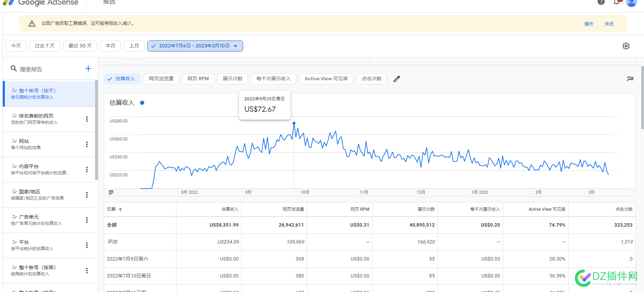Toggle 网页 RPM metric chip
This screenshot has height=292, width=644.
click(x=198, y=79)
